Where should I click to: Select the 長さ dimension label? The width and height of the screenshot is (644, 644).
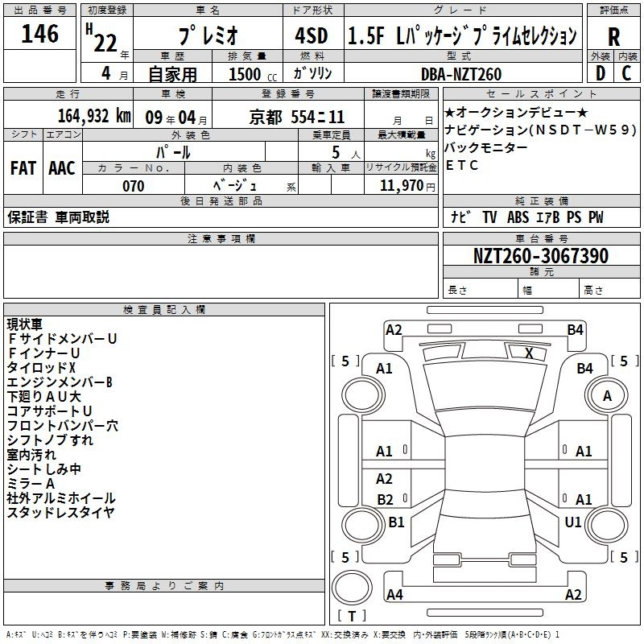457,291
